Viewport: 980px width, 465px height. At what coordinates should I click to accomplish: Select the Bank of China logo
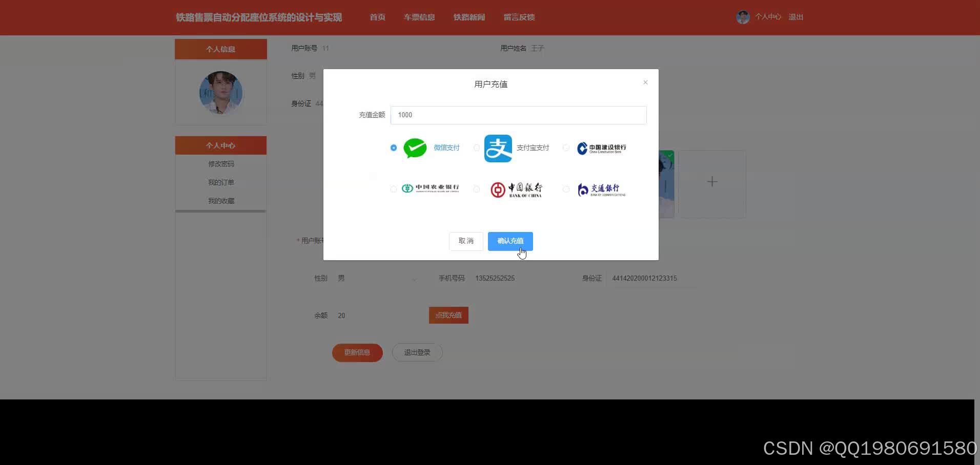[x=517, y=189]
